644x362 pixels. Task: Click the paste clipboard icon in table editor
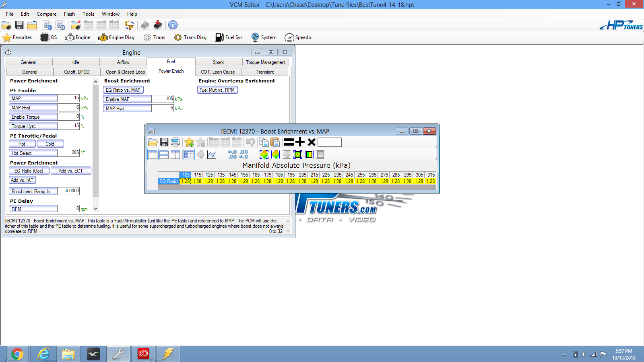(275, 142)
